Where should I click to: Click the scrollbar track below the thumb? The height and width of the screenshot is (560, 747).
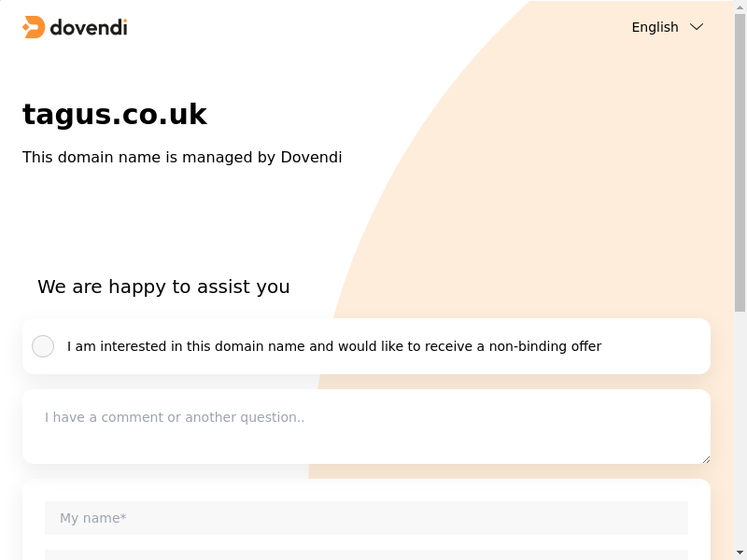click(740, 429)
